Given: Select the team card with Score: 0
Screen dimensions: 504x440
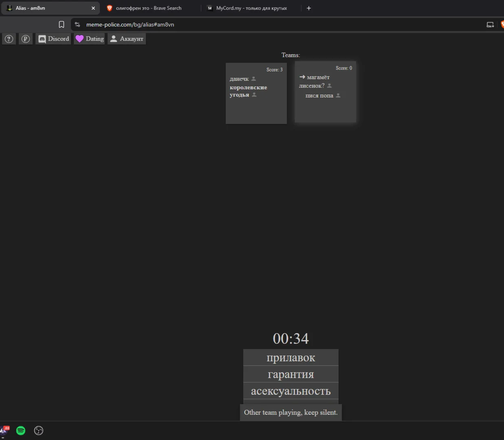Looking at the screenshot, I should pos(326,92).
